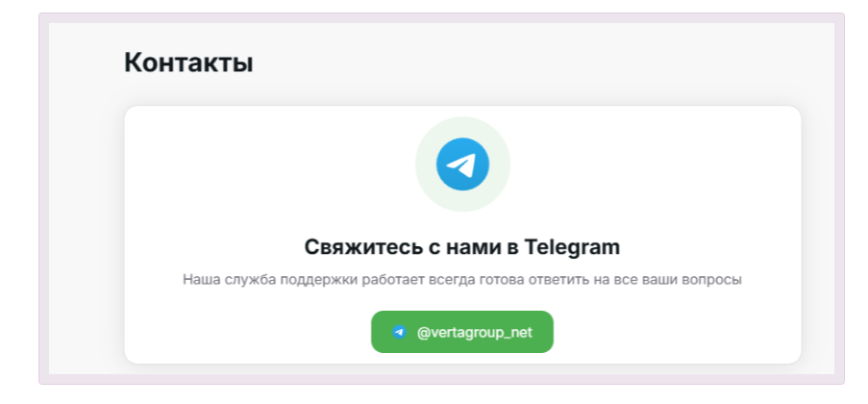Image resolution: width=868 pixels, height=404 pixels.
Task: Click the pale green circle around Telegram logo
Action: pyautogui.click(x=462, y=125)
